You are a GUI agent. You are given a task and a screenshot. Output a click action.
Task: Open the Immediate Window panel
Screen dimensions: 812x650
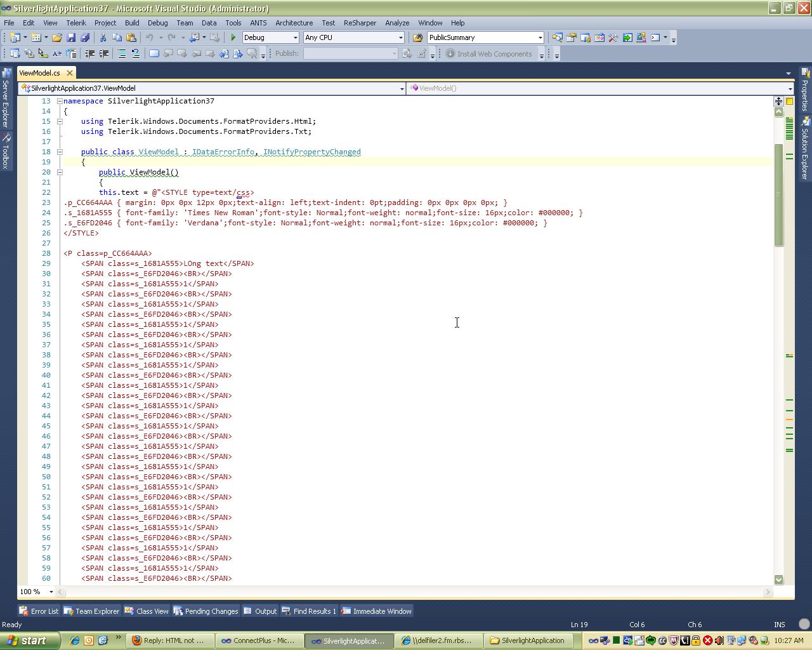[x=376, y=611]
